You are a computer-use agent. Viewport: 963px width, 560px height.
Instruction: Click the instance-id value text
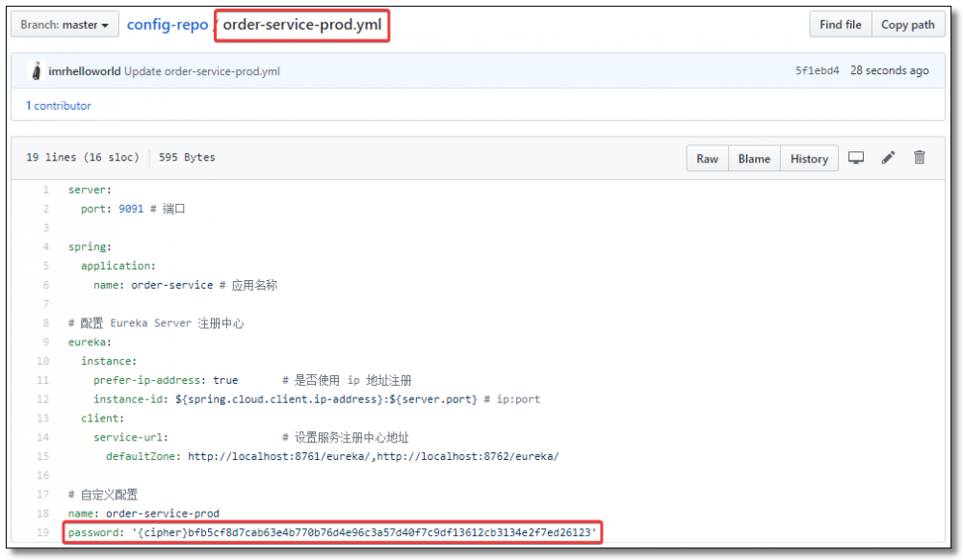pyautogui.click(x=326, y=399)
